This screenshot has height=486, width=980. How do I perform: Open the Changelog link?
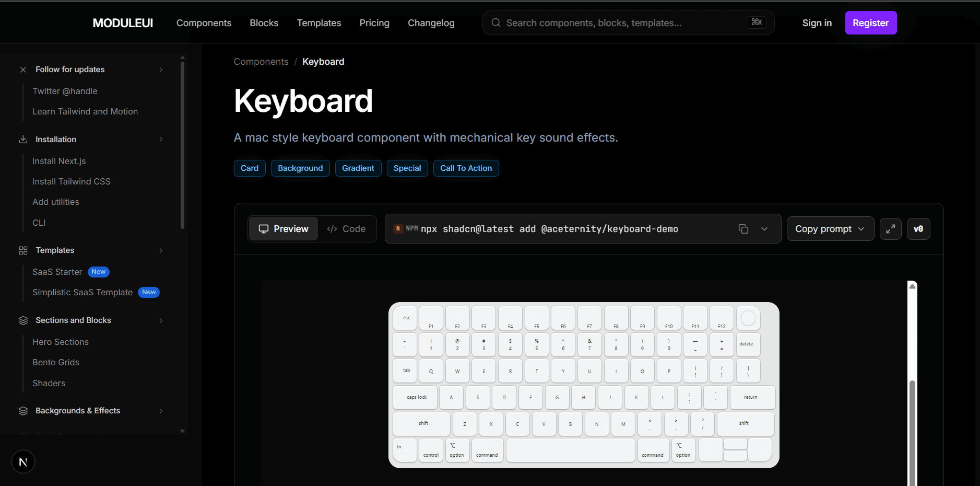click(x=431, y=23)
